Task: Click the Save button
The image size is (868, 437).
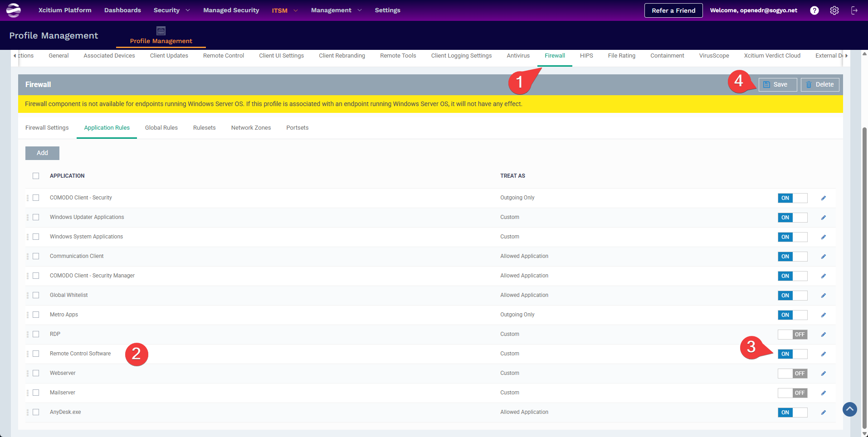Action: [778, 85]
